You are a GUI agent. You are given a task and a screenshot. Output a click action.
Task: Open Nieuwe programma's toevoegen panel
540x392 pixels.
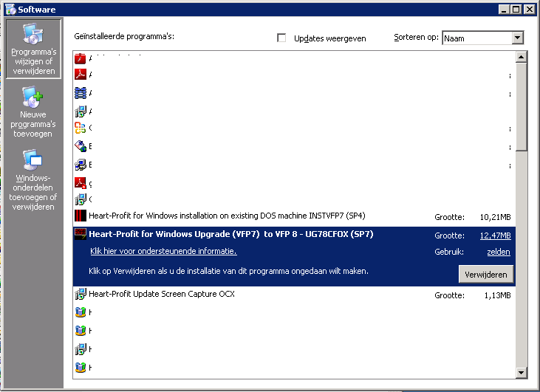33,112
